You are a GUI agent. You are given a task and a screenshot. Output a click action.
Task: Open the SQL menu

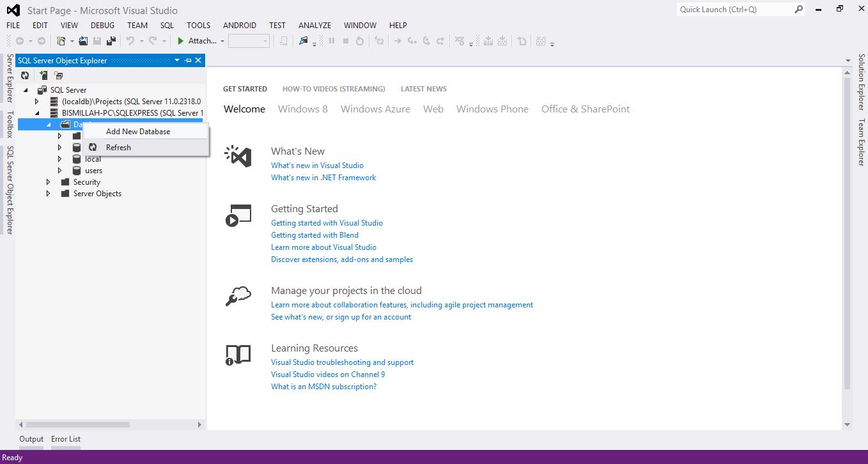167,25
